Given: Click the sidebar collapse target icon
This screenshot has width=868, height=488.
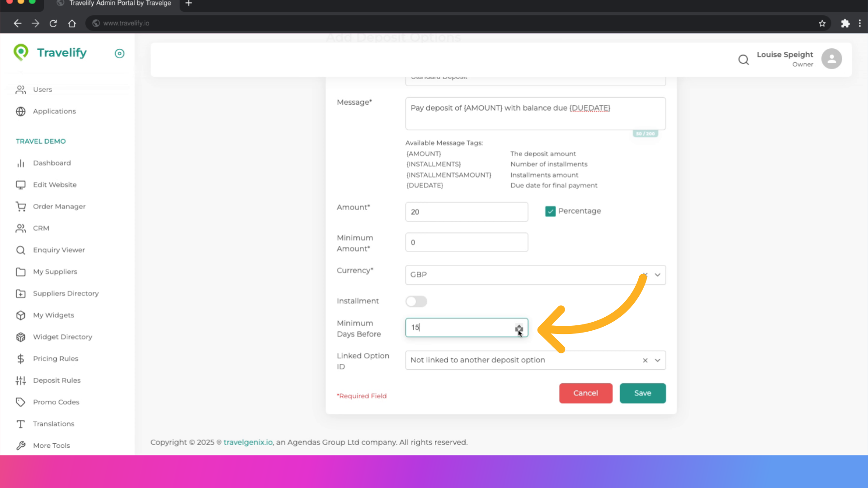Looking at the screenshot, I should (119, 54).
